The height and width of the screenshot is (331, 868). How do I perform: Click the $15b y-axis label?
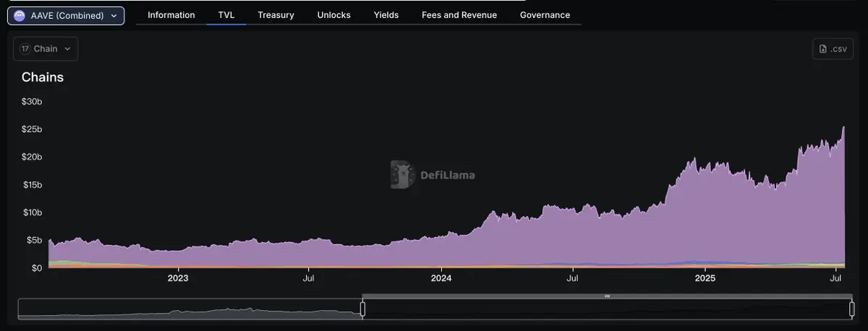pyautogui.click(x=32, y=185)
